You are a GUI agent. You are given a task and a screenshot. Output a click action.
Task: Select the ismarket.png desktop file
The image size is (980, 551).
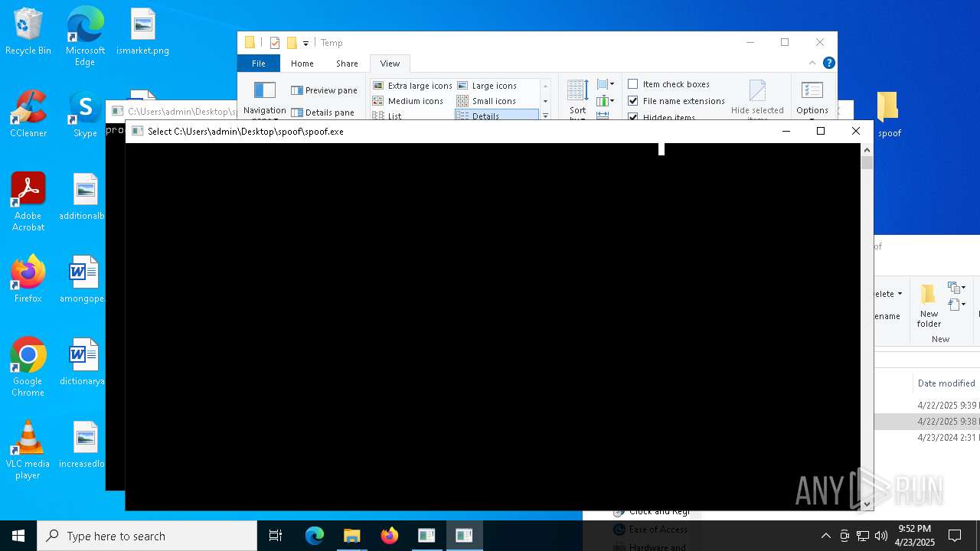142,32
